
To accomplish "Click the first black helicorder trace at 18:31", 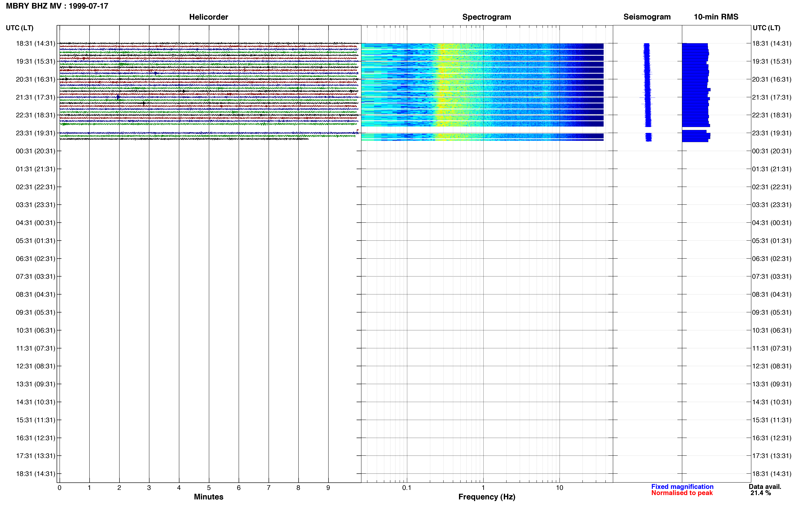I will (x=209, y=43).
